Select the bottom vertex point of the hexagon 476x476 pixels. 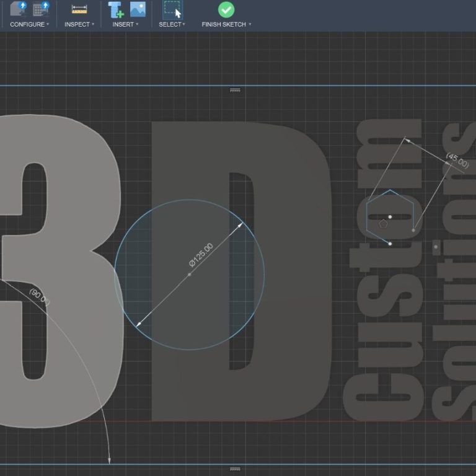pyautogui.click(x=390, y=244)
